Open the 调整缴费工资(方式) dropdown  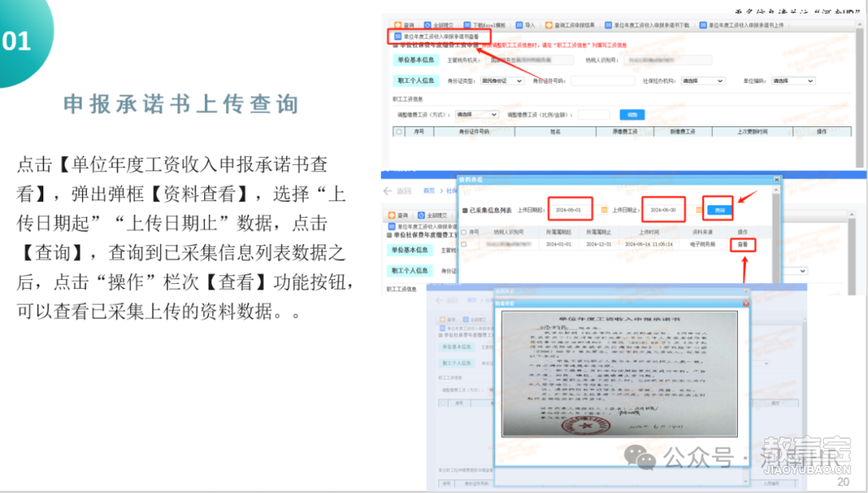[x=477, y=115]
